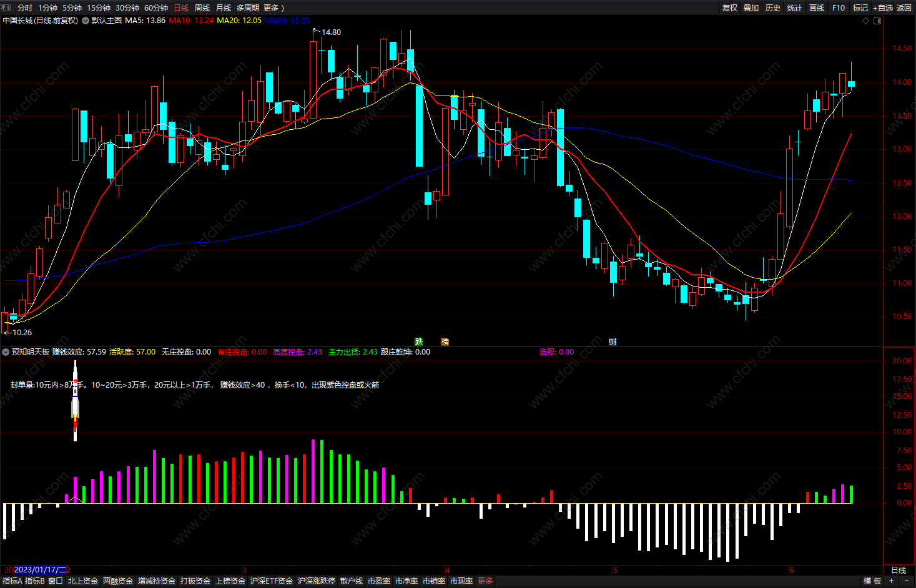
Task: Open the 多周期 multi-period view
Action: pyautogui.click(x=248, y=7)
